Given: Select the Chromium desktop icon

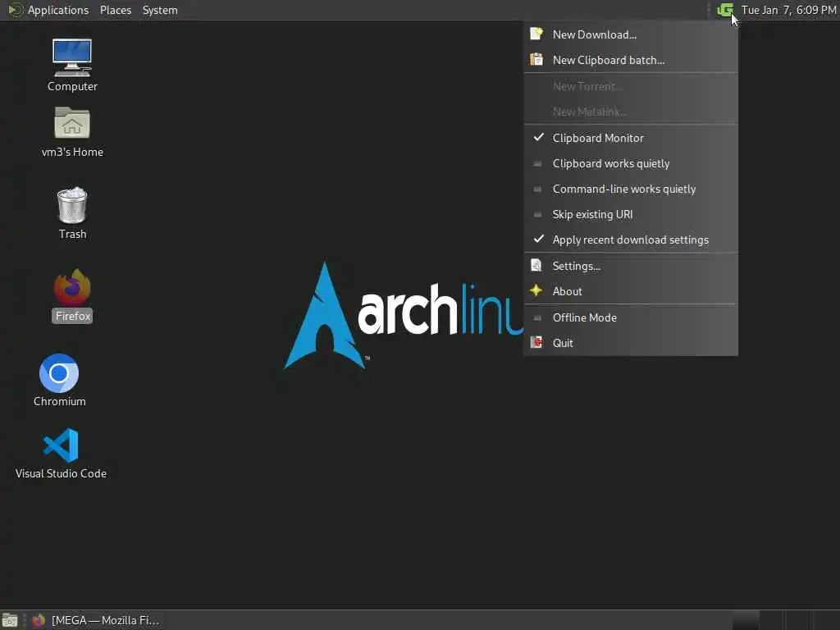Looking at the screenshot, I should (59, 380).
